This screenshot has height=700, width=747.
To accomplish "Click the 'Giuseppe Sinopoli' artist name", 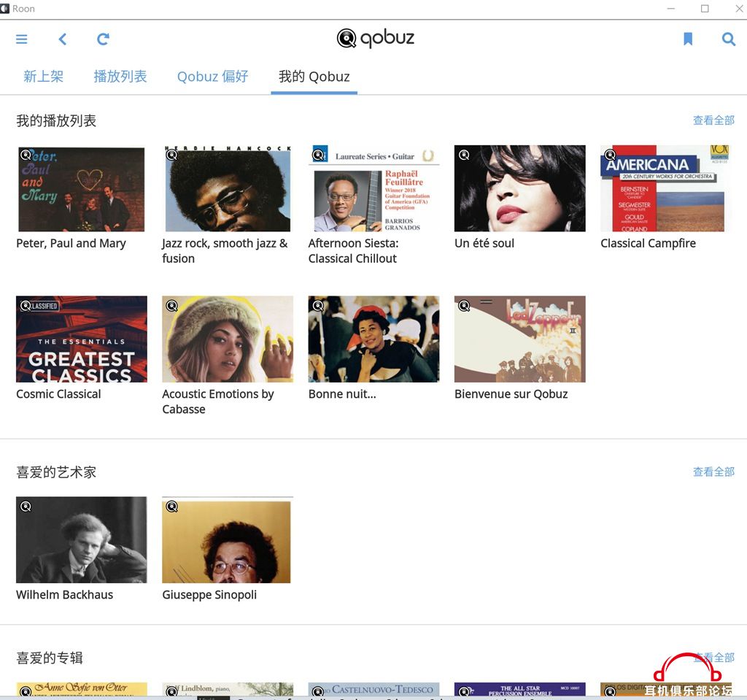I will point(209,595).
